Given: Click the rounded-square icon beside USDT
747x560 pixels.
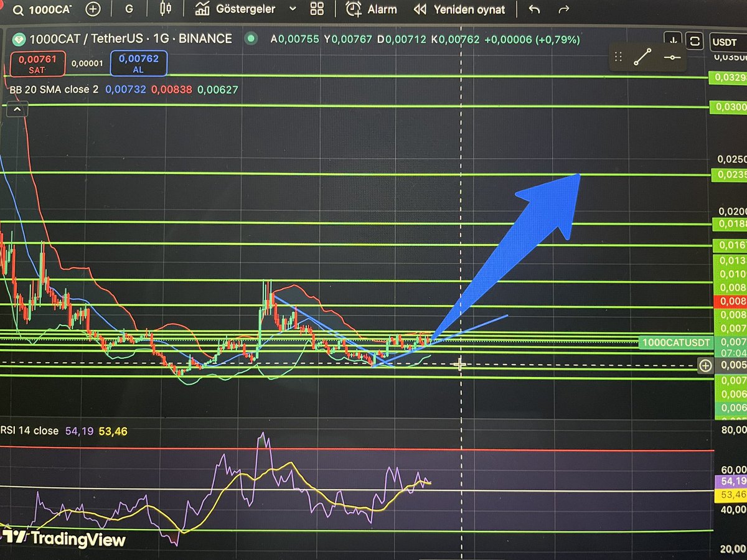Looking at the screenshot, I should [x=695, y=41].
